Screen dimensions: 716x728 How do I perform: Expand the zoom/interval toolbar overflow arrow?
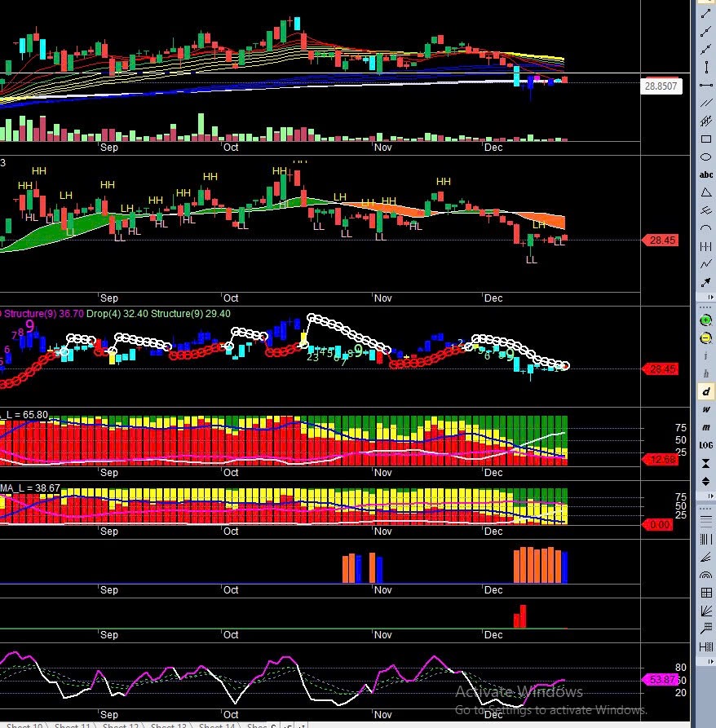pyautogui.click(x=710, y=496)
